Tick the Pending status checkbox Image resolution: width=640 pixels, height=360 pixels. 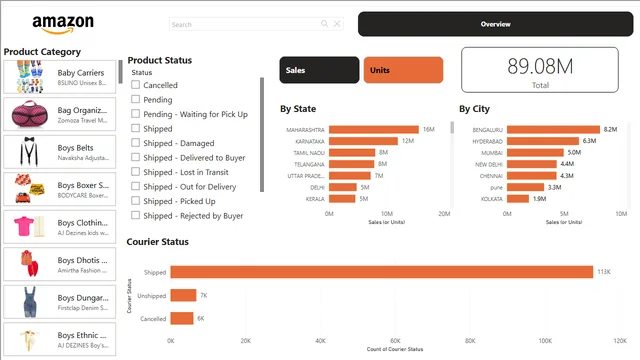point(136,99)
